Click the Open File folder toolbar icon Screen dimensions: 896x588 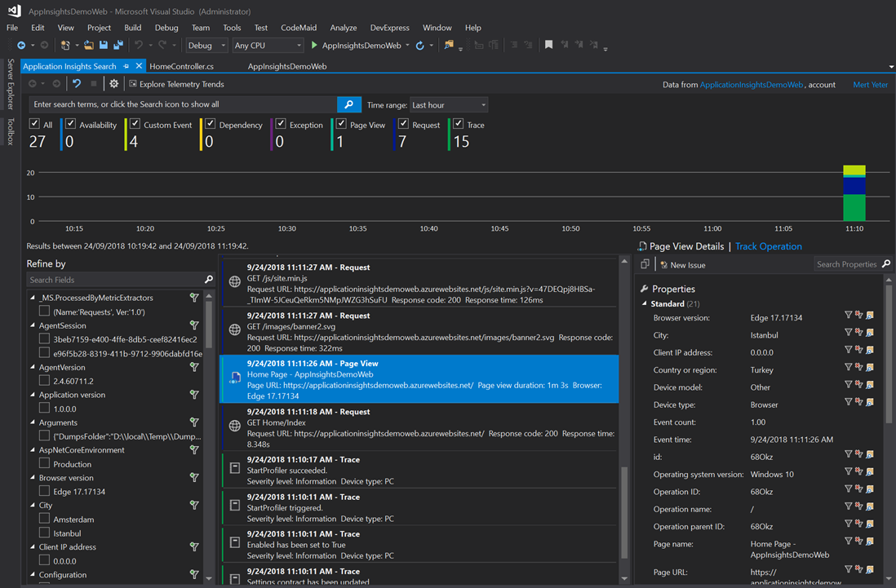pos(89,45)
